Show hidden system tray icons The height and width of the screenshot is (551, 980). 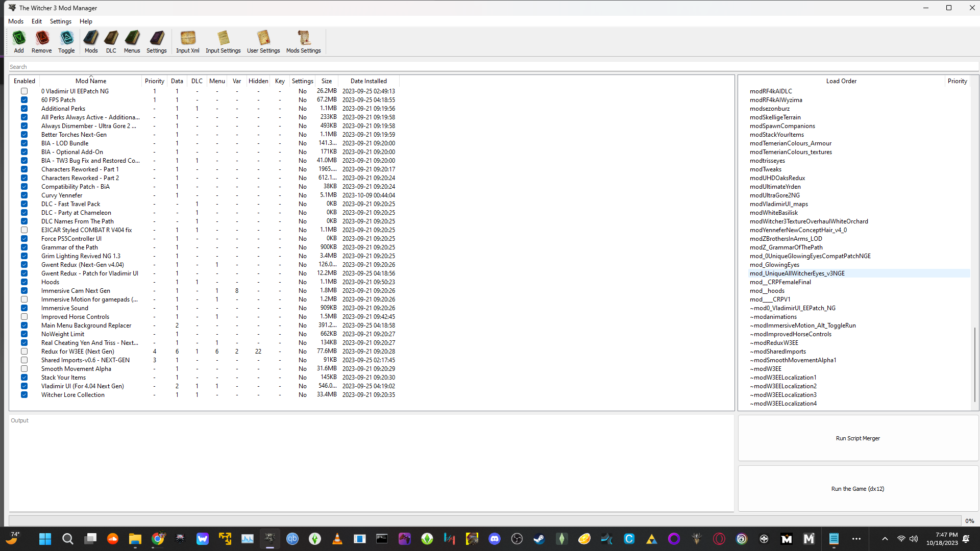click(885, 539)
